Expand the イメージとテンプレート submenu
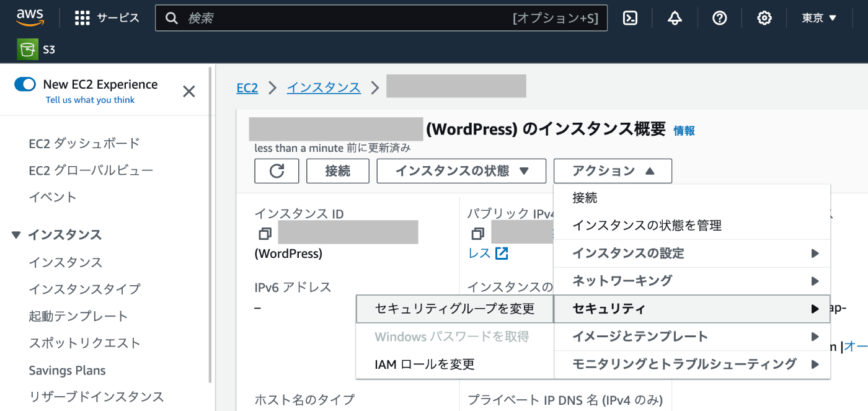The height and width of the screenshot is (411, 868). (692, 336)
